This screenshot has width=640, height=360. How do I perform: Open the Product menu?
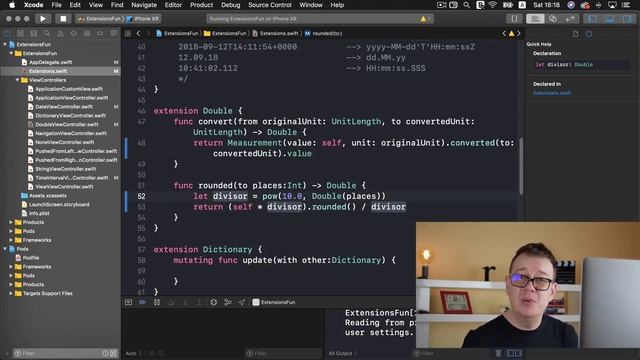pos(201,5)
